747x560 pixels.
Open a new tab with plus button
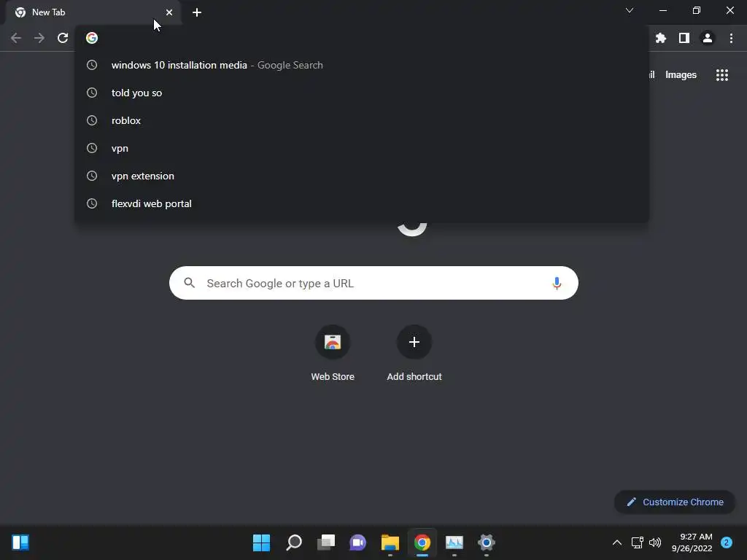click(197, 12)
